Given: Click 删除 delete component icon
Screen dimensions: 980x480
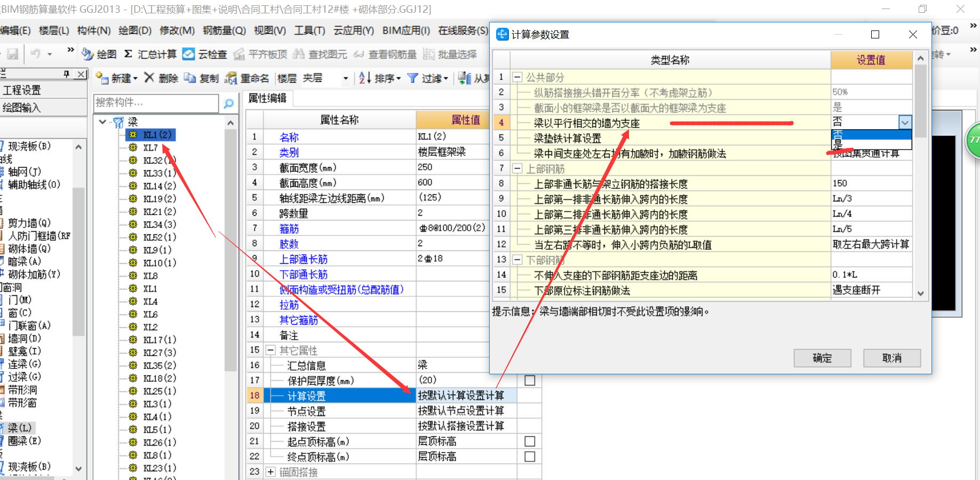Looking at the screenshot, I should tap(149, 78).
